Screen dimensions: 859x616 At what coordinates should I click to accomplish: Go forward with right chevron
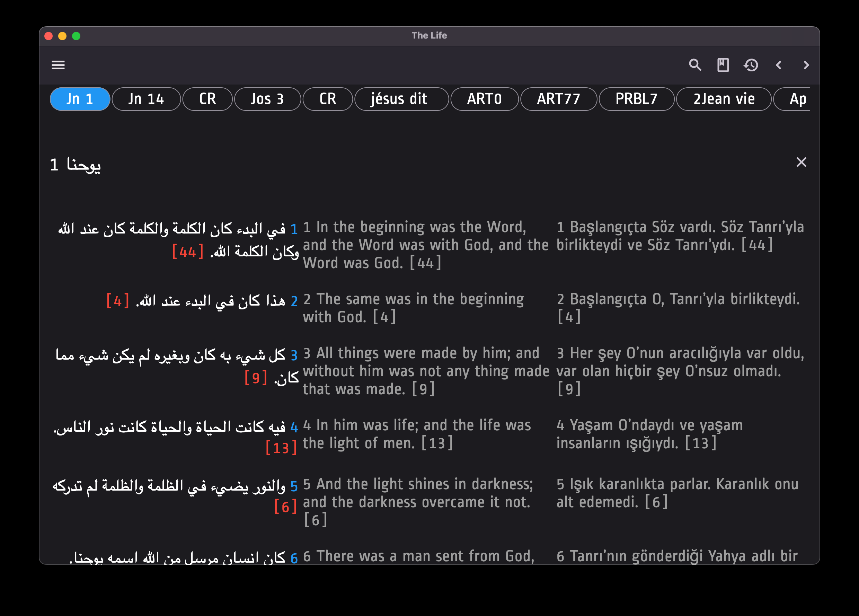click(x=806, y=65)
